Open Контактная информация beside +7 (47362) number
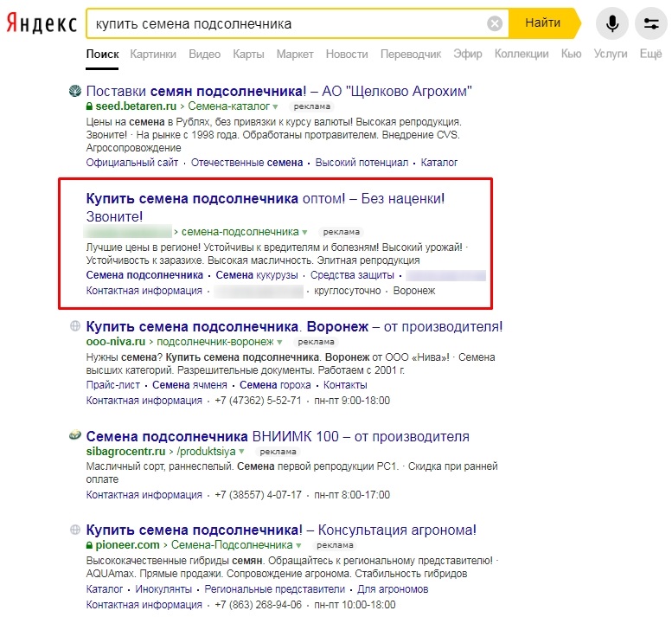672x617 pixels. [144, 400]
